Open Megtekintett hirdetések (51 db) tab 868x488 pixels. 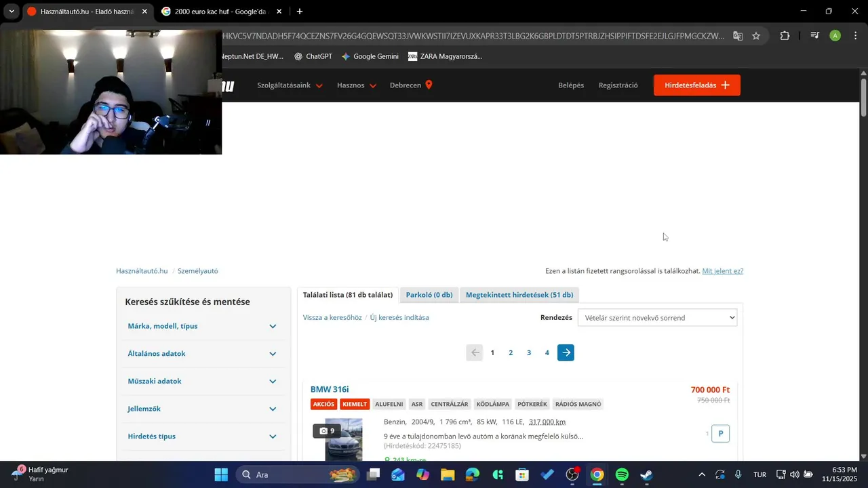tap(519, 295)
